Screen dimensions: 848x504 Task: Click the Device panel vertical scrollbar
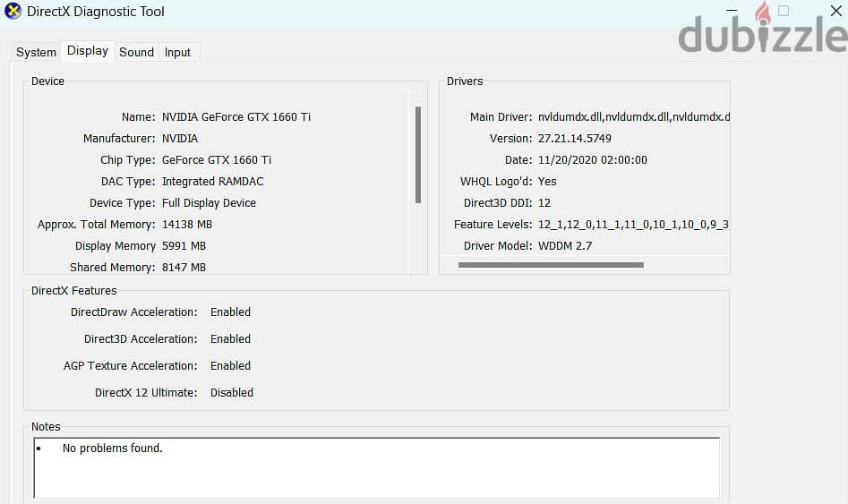417,154
